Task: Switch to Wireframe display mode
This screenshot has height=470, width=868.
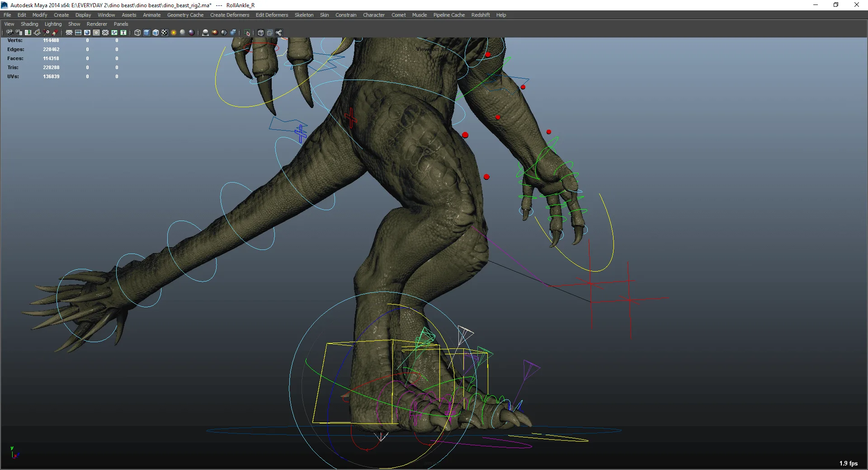Action: [x=137, y=33]
